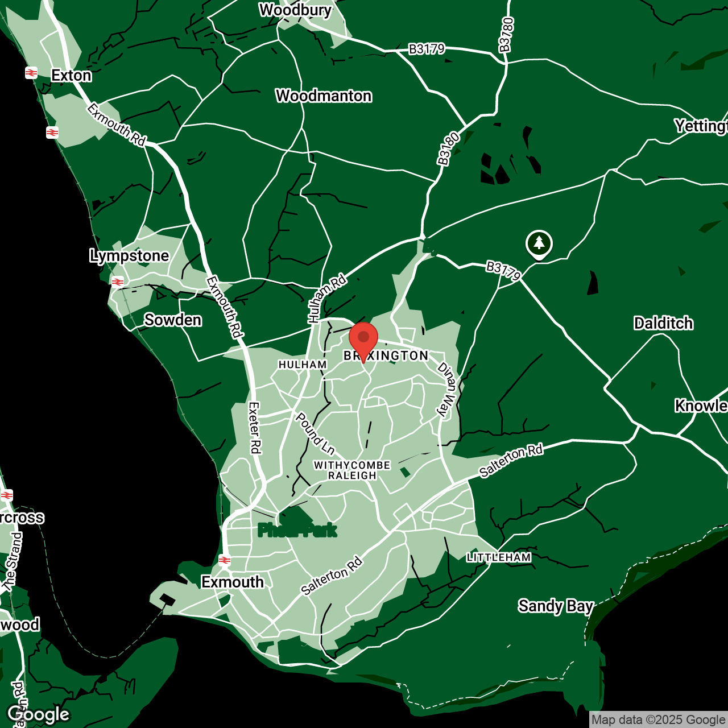
Task: Click rail station icon between Exton and Lympstone
Action: pos(52,133)
